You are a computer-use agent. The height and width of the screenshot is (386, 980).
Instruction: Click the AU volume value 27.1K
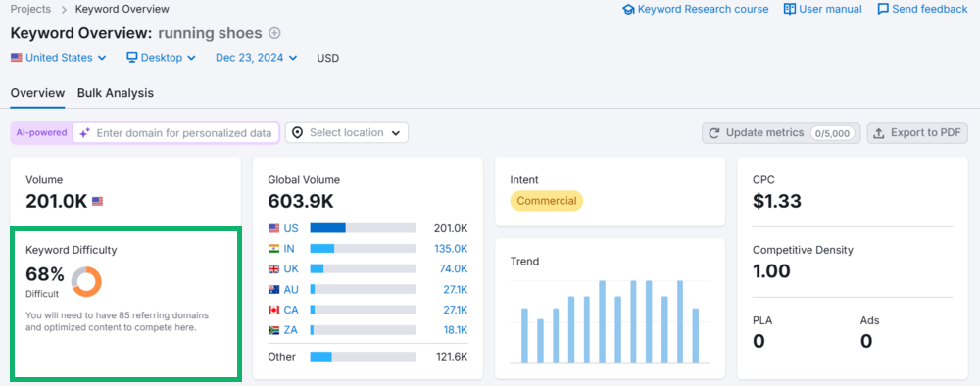click(x=454, y=289)
